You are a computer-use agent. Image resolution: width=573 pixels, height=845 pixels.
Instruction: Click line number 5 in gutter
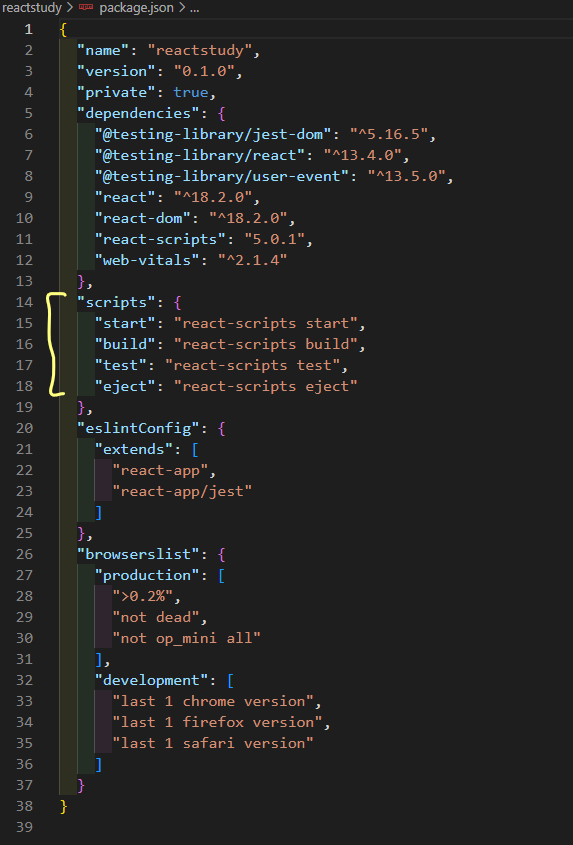pos(29,113)
